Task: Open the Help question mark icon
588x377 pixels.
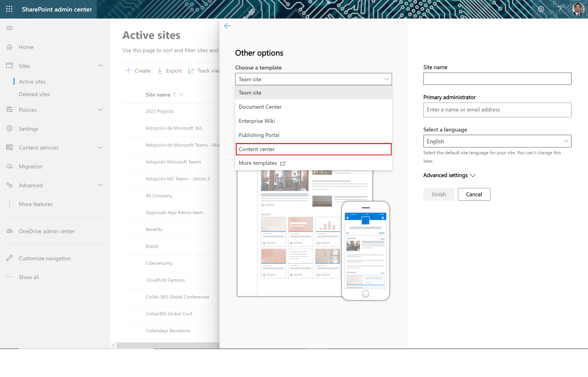Action: coord(559,9)
